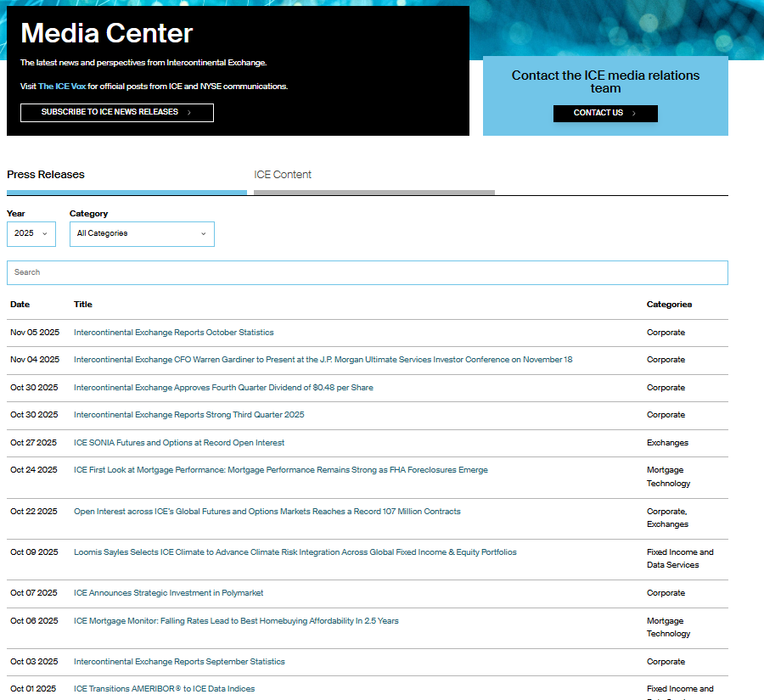Read Loomis Sayles Selects ICE Climate release
Viewport: 764px width, 700px height.
point(295,552)
